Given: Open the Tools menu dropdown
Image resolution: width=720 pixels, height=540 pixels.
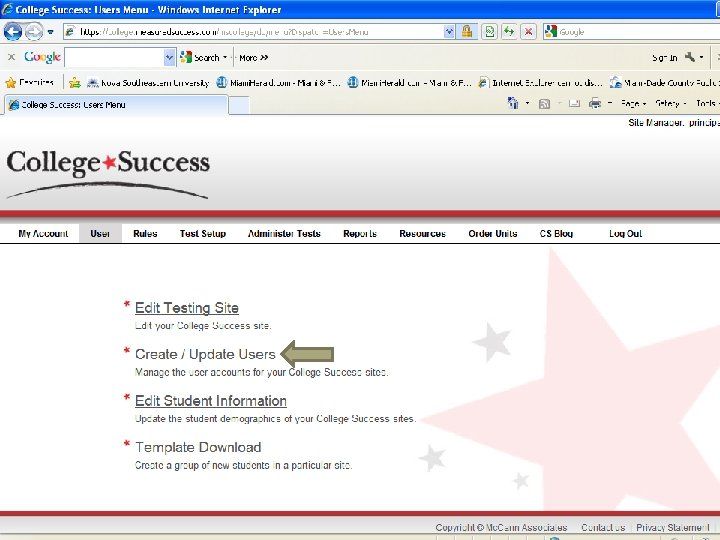Looking at the screenshot, I should 707,103.
